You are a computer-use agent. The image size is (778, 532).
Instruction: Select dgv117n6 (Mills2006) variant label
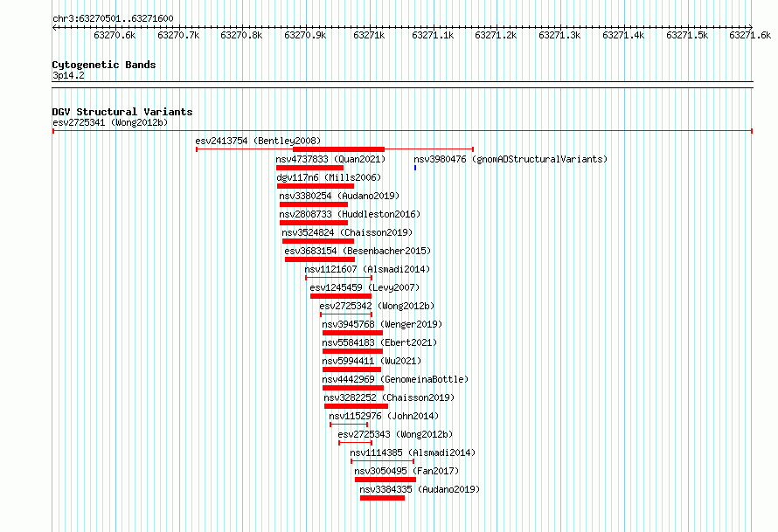329,177
